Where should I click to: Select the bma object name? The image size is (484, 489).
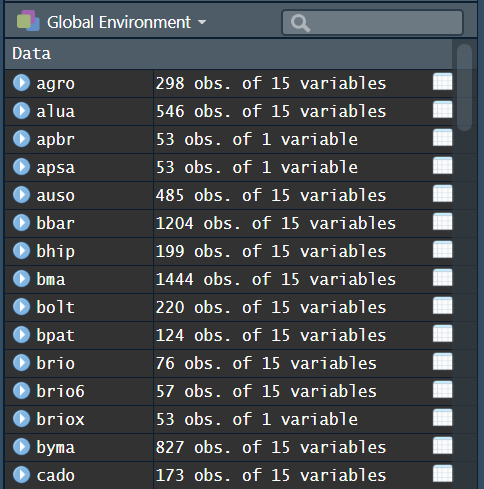coord(51,279)
